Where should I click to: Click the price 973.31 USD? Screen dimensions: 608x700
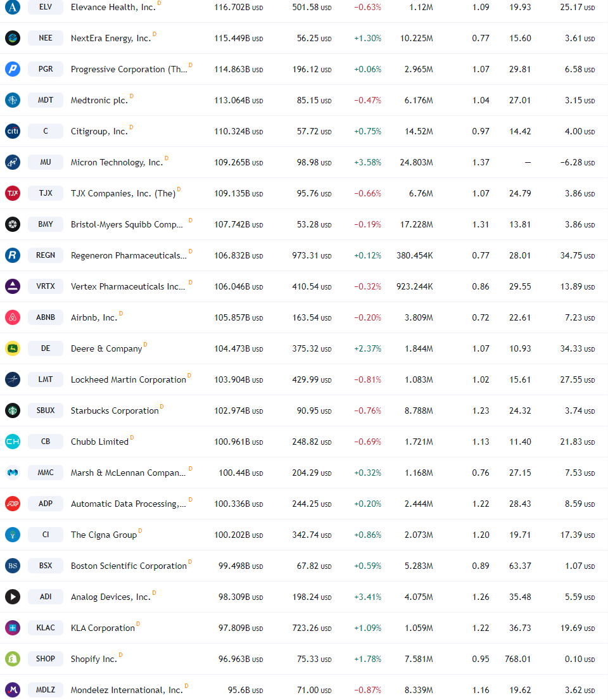pyautogui.click(x=312, y=255)
